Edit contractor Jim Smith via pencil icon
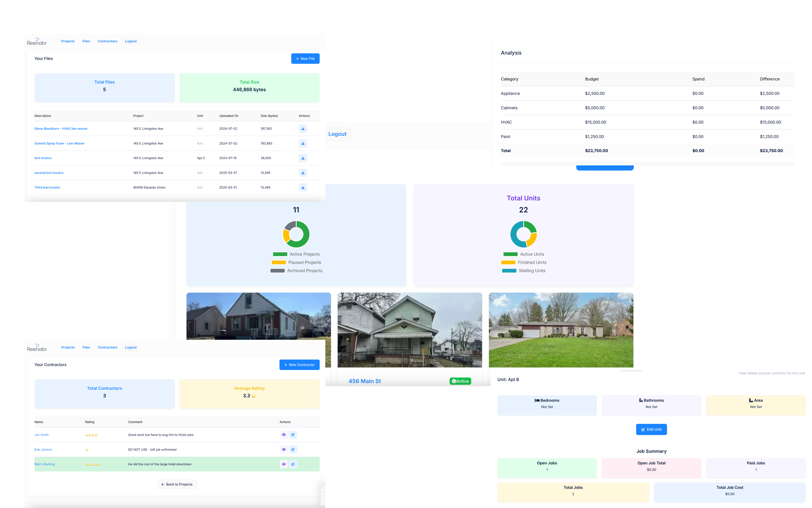The width and height of the screenshot is (812, 508). [x=293, y=435]
